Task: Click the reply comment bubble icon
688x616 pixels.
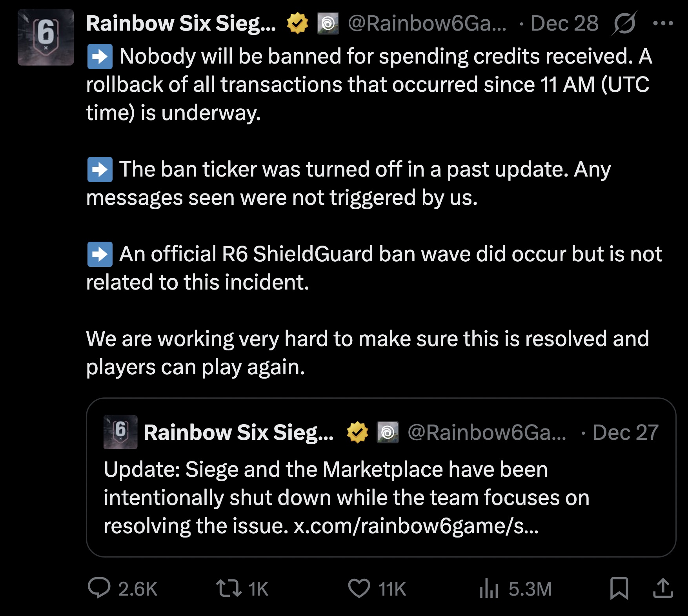Action: tap(99, 589)
